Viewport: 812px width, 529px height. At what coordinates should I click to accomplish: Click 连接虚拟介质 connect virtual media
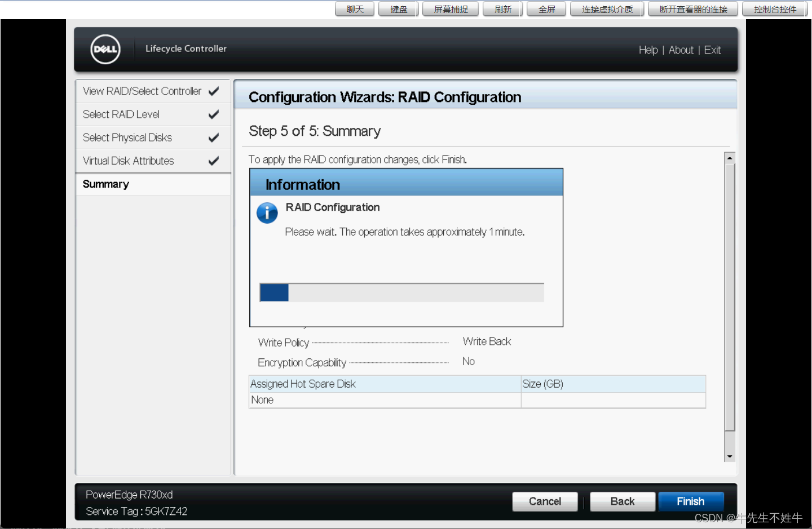(607, 9)
